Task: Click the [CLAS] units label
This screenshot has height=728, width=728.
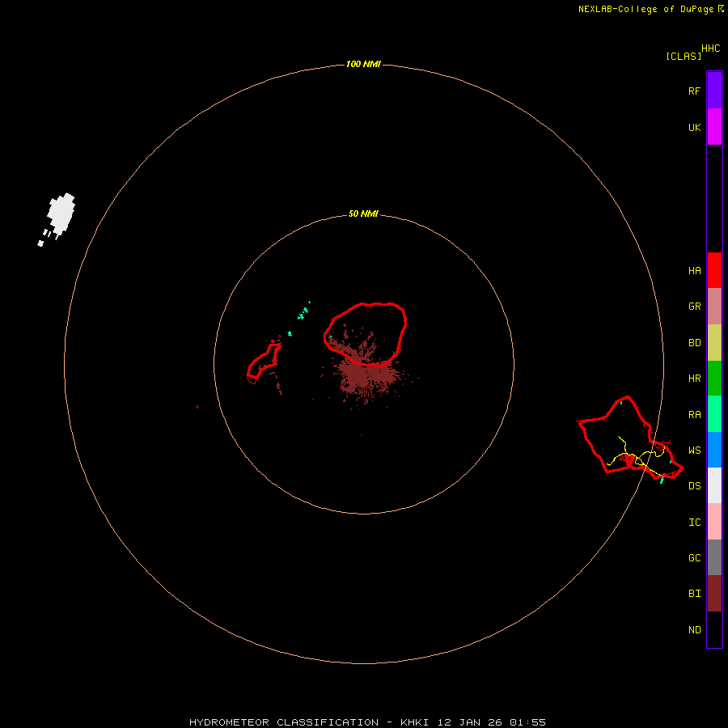Action: [684, 56]
